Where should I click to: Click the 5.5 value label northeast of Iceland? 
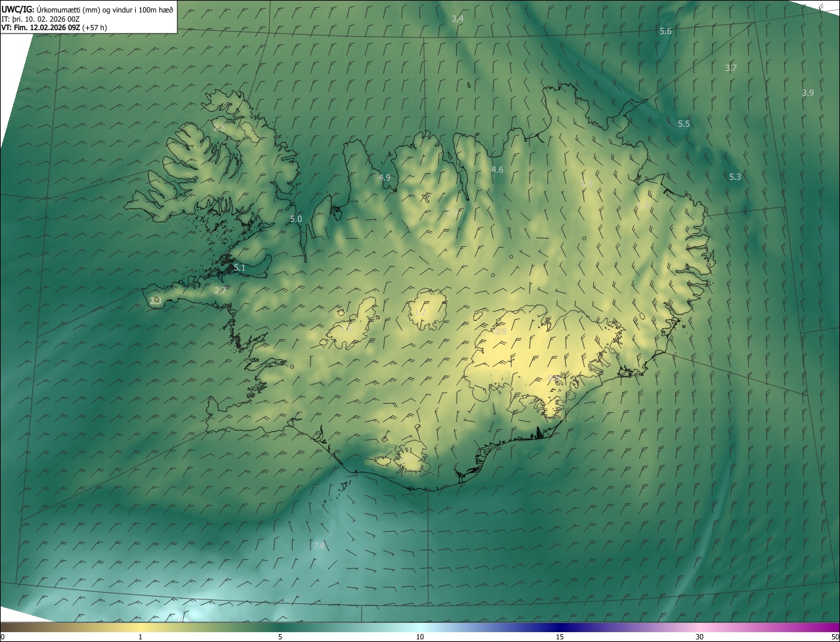684,123
